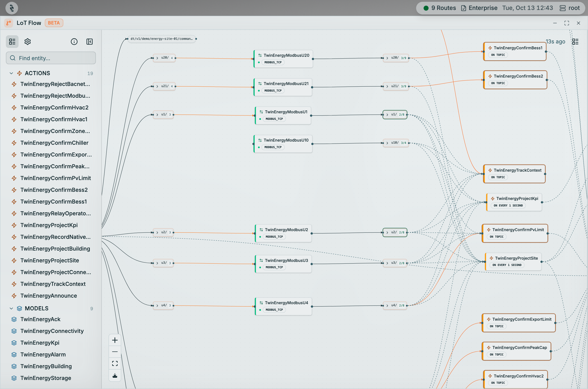Select the TwinEnergyConfirmPeakCap action node

coord(516,351)
